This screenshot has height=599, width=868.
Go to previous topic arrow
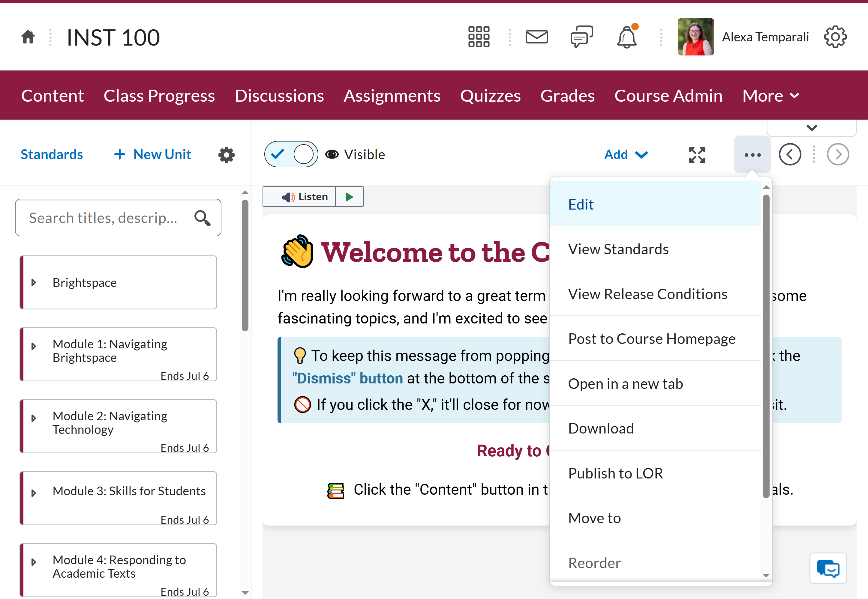(790, 154)
